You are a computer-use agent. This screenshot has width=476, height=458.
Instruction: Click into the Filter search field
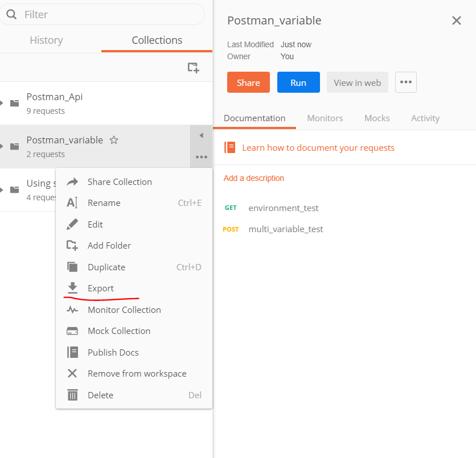(x=102, y=14)
